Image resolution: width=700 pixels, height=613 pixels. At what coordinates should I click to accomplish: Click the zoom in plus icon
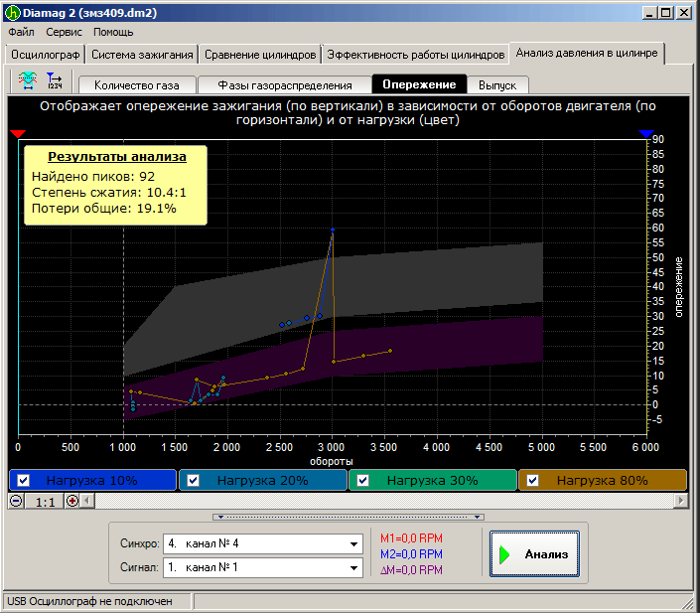pyautogui.click(x=71, y=501)
